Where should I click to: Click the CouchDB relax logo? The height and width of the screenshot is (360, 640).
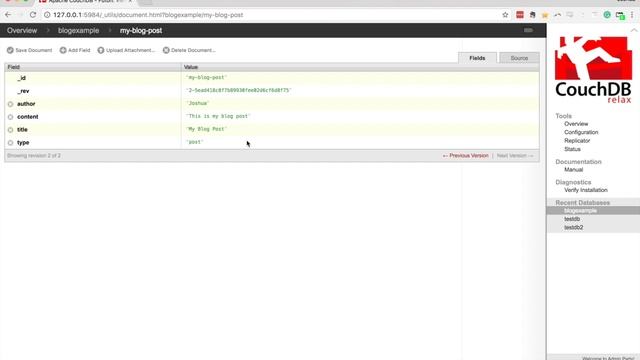tap(593, 70)
